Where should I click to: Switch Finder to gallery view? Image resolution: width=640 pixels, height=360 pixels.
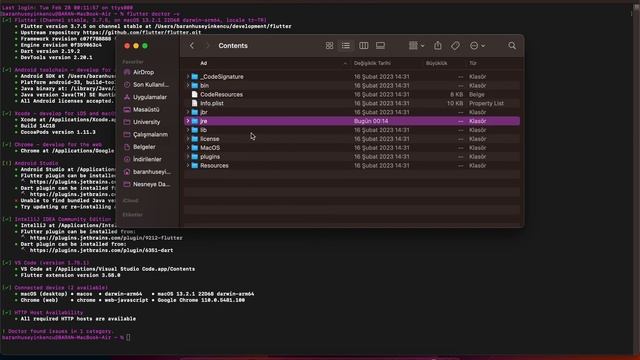click(380, 46)
